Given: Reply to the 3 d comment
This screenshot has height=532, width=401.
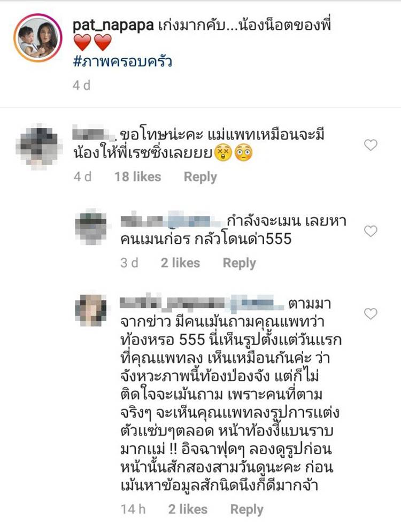Looking at the screenshot, I should [x=239, y=263].
